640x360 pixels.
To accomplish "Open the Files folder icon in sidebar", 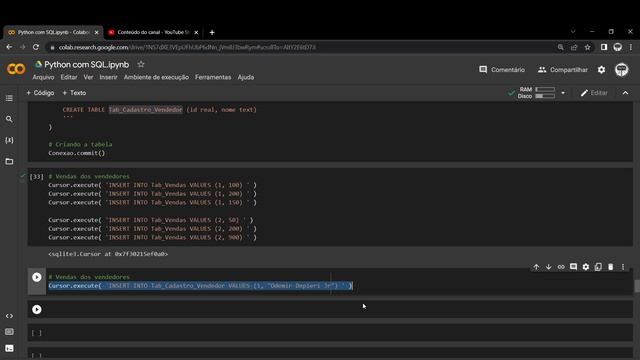I will (x=9, y=161).
